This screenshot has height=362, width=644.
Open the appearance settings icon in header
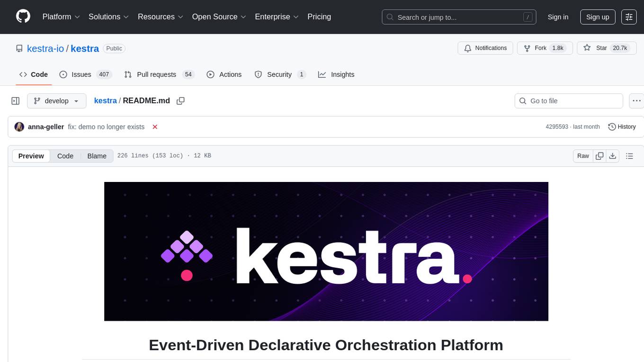click(x=629, y=17)
